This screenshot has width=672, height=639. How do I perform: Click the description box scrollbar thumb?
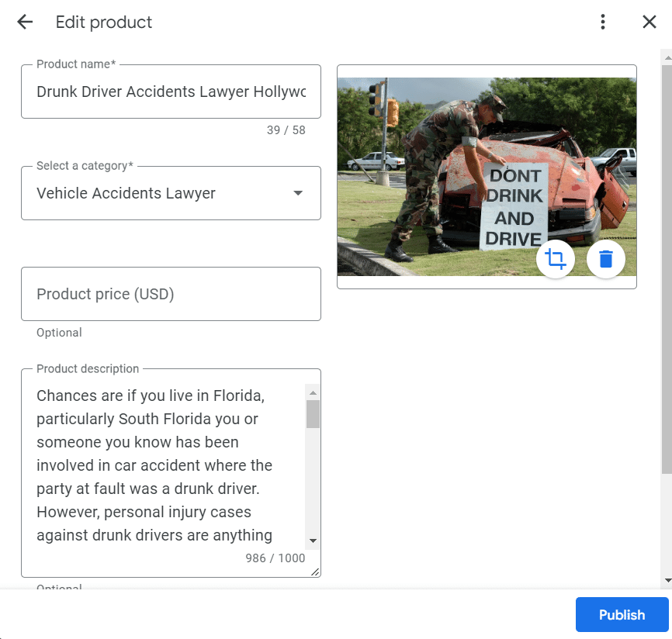pos(313,414)
